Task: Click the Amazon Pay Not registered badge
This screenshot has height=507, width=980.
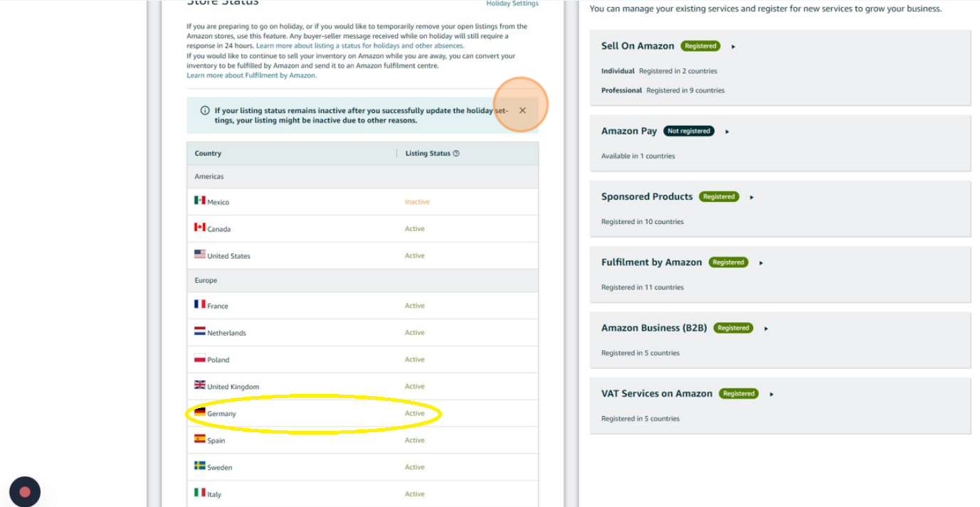Action: click(x=688, y=132)
